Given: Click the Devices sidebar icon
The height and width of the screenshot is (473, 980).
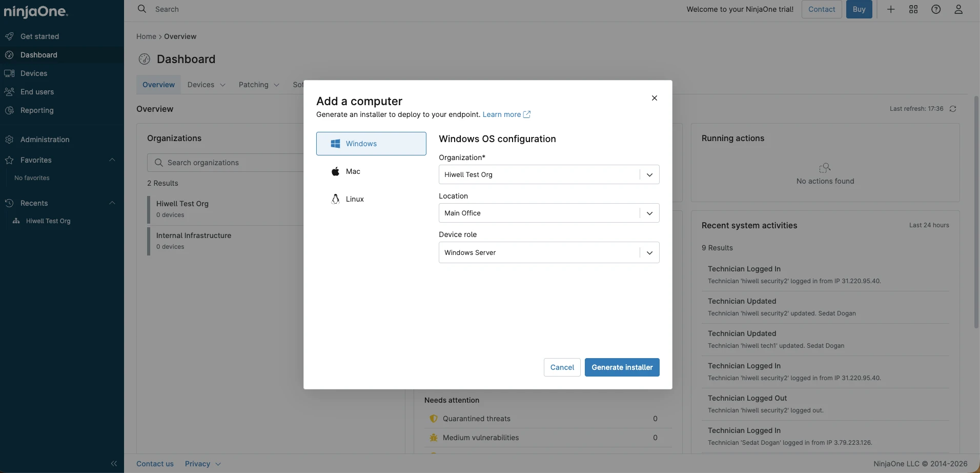Looking at the screenshot, I should (9, 73).
